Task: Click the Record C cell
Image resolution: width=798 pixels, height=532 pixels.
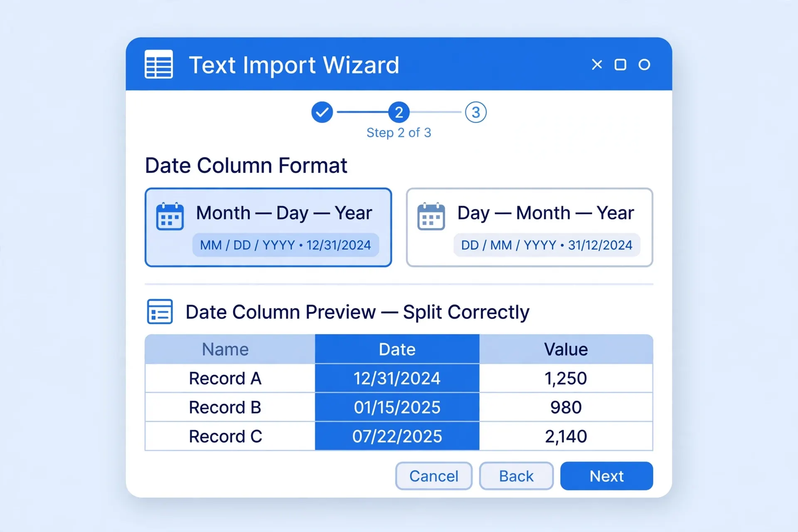Action: click(x=230, y=436)
